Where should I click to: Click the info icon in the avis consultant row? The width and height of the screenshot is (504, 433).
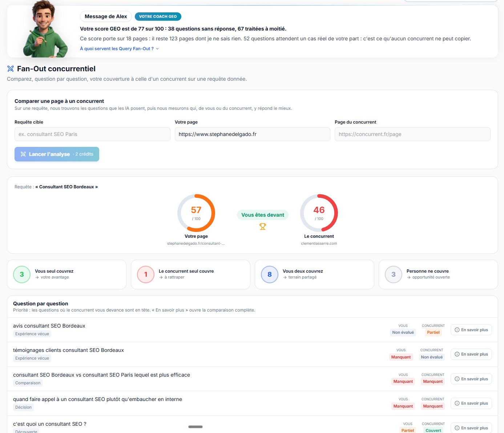457,330
